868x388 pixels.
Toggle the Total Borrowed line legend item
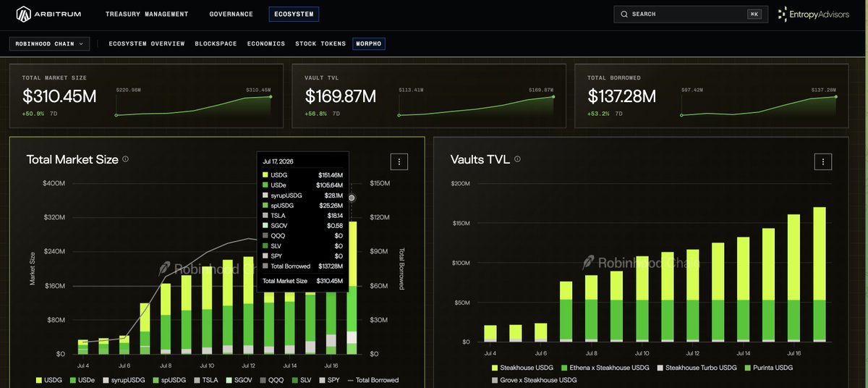pyautogui.click(x=373, y=380)
